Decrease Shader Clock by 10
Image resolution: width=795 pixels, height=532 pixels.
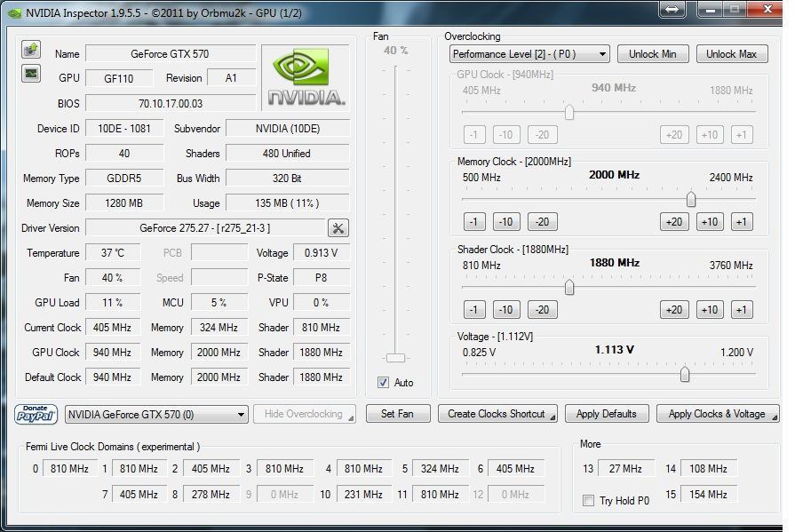coord(506,309)
